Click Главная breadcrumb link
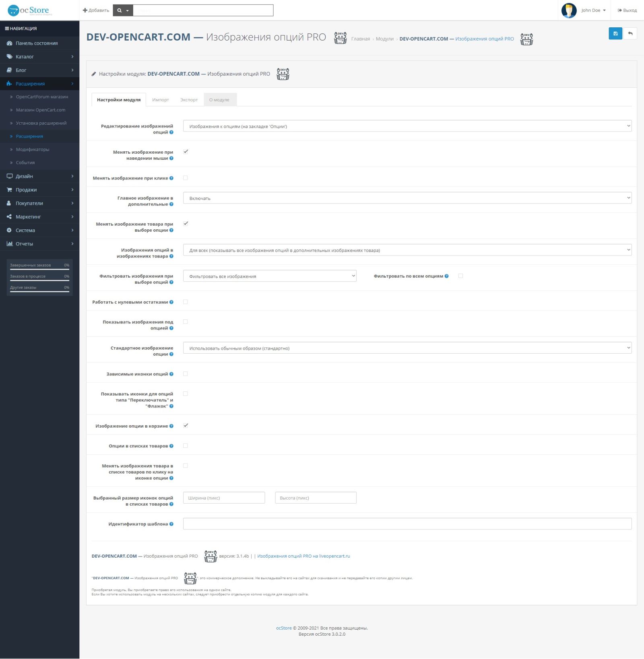Viewport: 644px width, 659px height. coord(361,39)
